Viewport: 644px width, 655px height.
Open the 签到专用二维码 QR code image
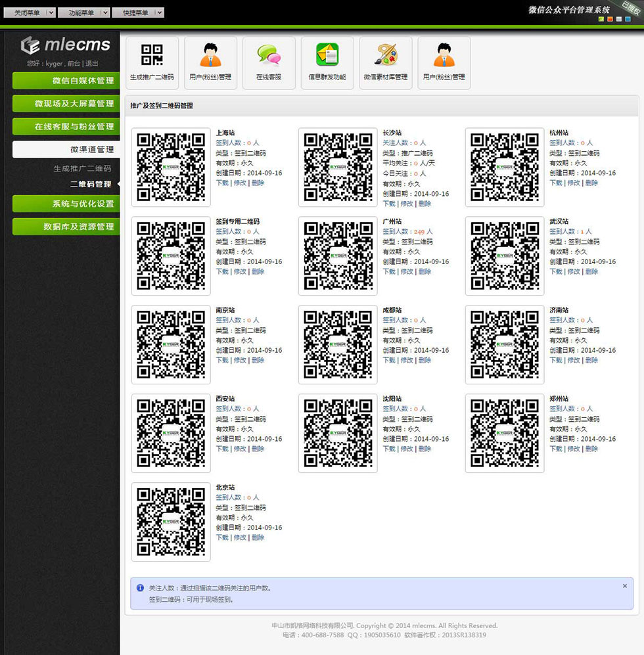point(171,256)
